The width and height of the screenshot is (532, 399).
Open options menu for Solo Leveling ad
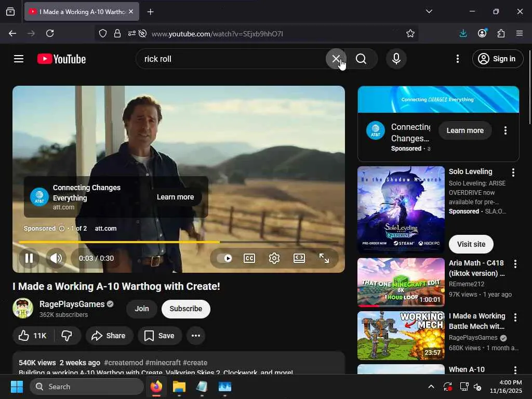(513, 172)
